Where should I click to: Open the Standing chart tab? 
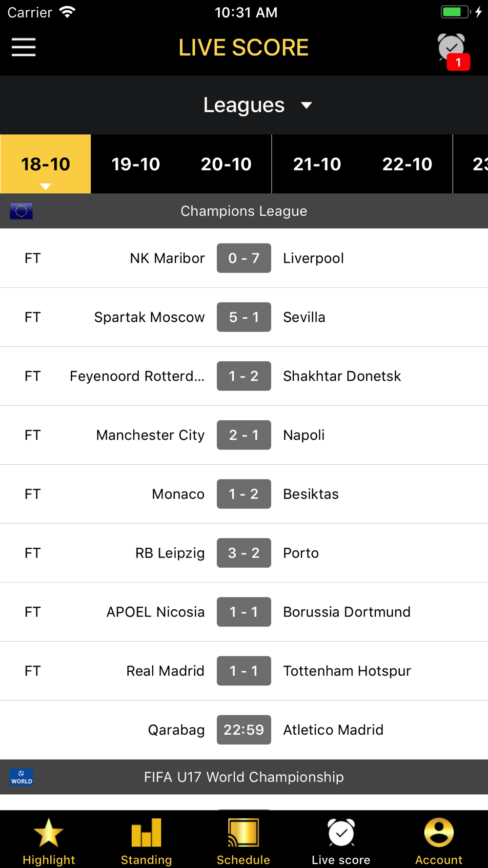(x=146, y=833)
